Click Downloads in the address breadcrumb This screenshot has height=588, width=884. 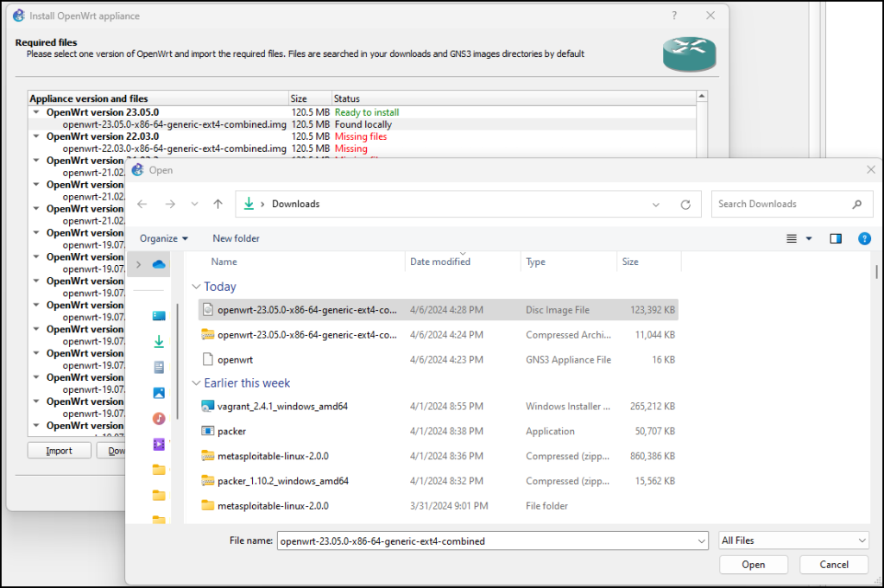(295, 204)
